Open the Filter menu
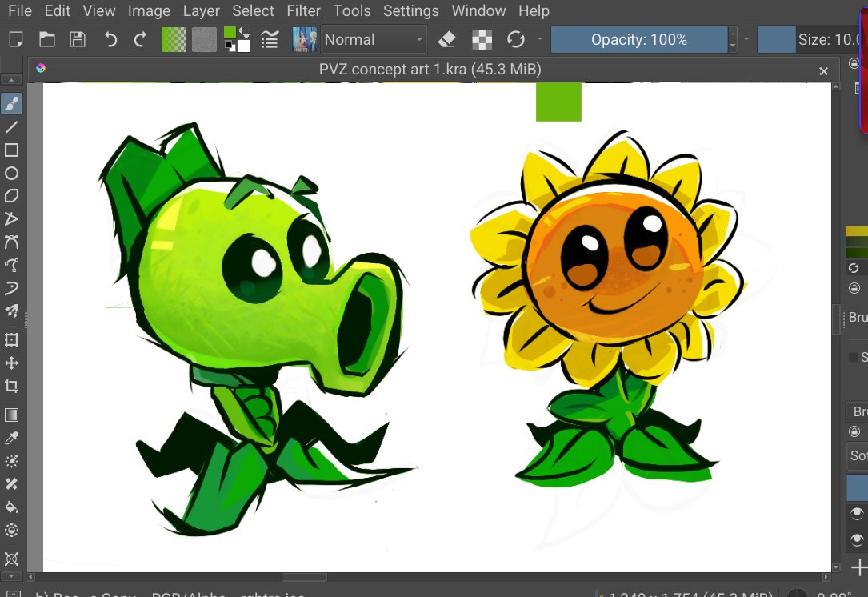This screenshot has width=868, height=597. (303, 10)
